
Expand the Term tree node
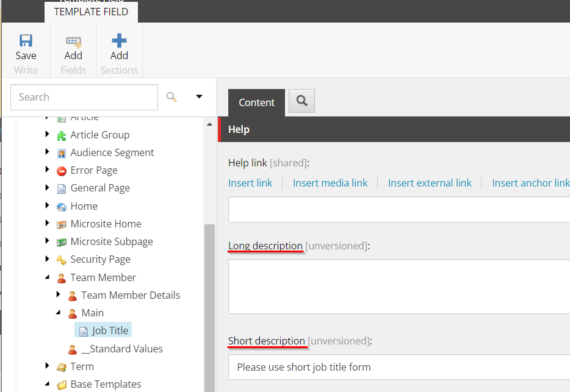tap(48, 366)
